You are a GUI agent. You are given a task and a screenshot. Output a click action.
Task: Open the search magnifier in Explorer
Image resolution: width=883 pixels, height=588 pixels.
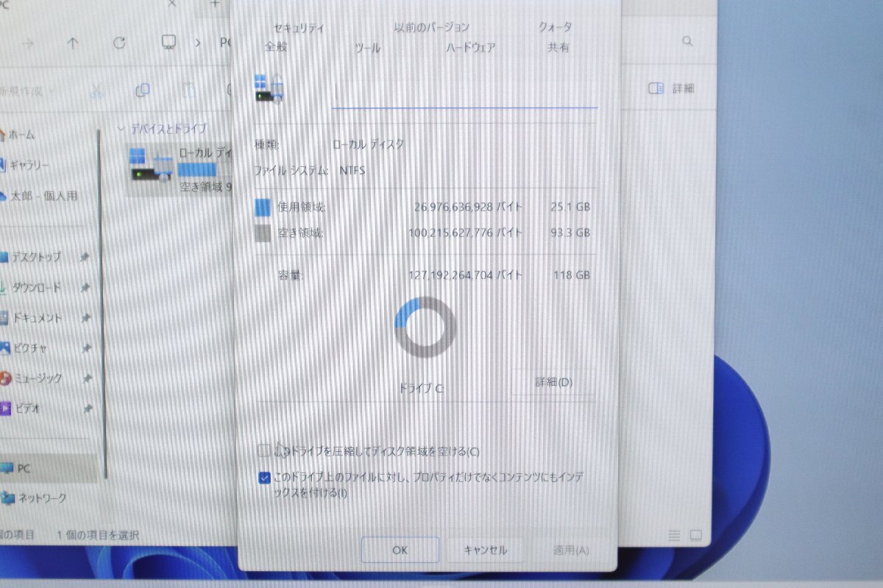(688, 42)
